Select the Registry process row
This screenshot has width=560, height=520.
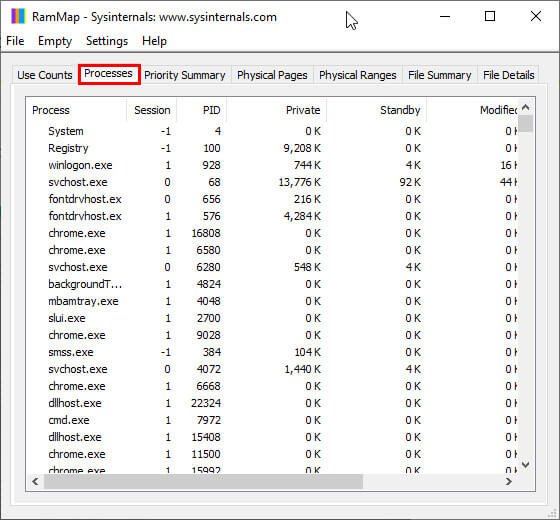(x=272, y=148)
